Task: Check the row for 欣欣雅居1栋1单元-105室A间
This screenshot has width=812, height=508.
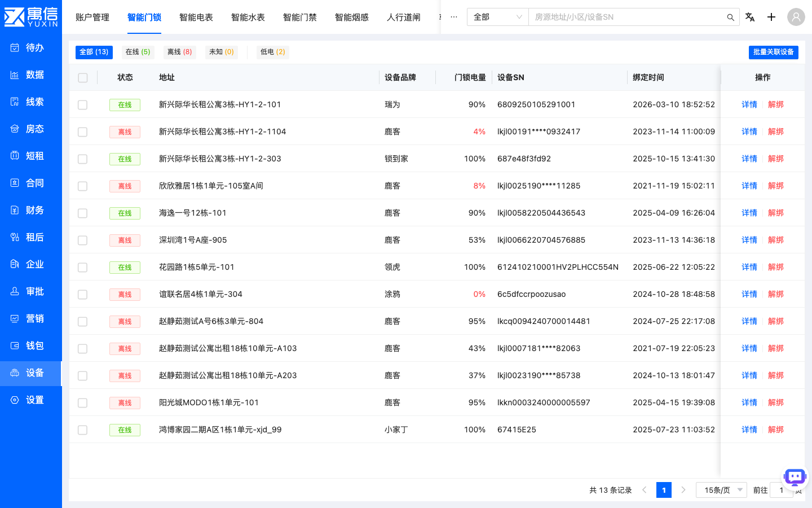Action: (x=83, y=186)
